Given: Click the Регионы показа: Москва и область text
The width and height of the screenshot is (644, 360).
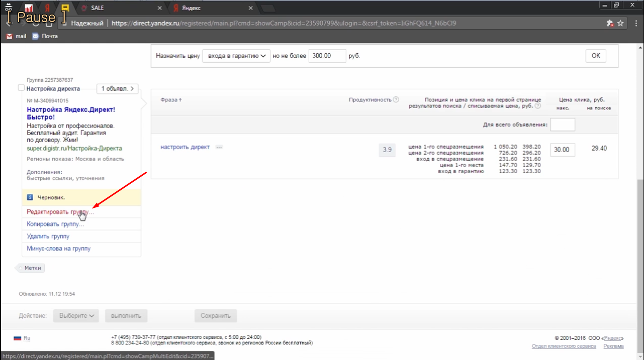Looking at the screenshot, I should click(75, 159).
